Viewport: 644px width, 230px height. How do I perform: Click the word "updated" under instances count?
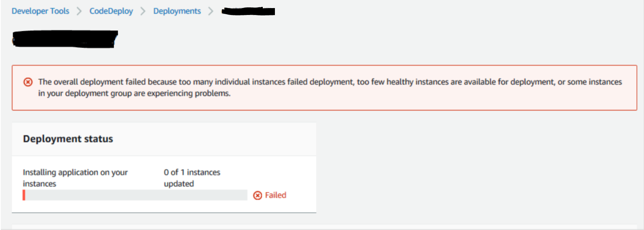[x=179, y=184]
